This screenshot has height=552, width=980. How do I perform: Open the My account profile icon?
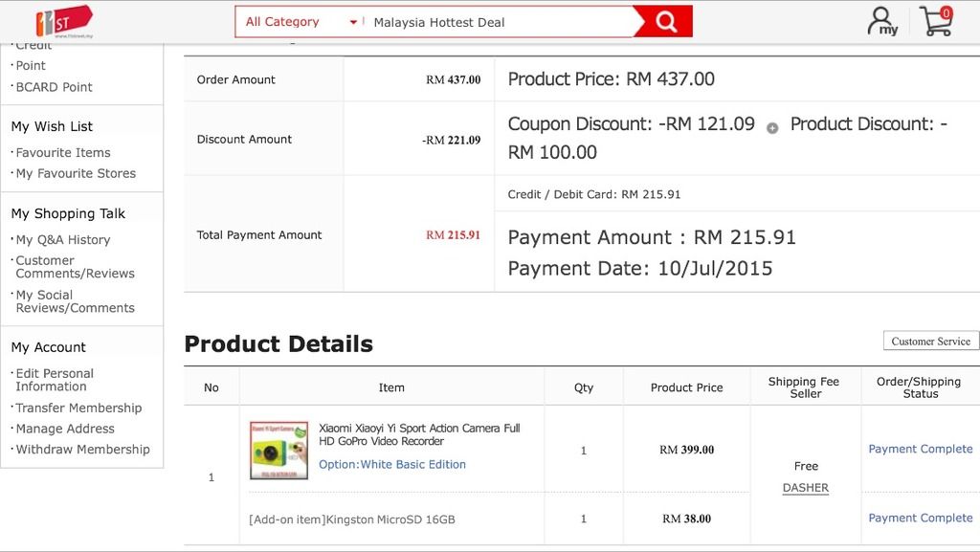click(881, 21)
